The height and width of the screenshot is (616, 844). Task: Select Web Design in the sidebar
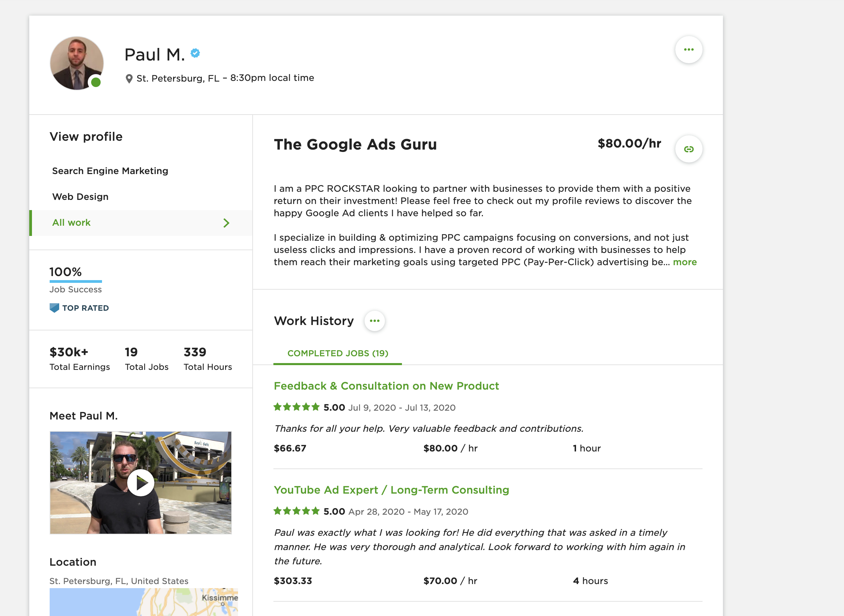[81, 196]
